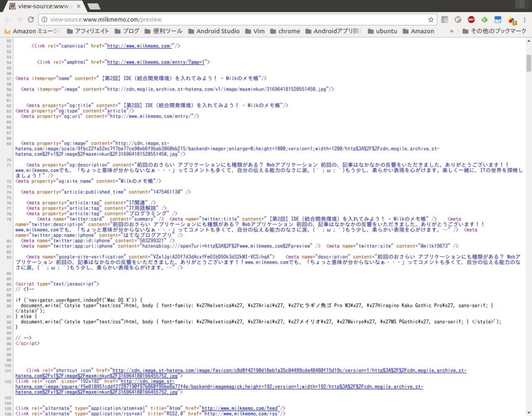Image resolution: width=532 pixels, height=416 pixels.
Task: Click the google-site-verification meta text
Action: 150,257
